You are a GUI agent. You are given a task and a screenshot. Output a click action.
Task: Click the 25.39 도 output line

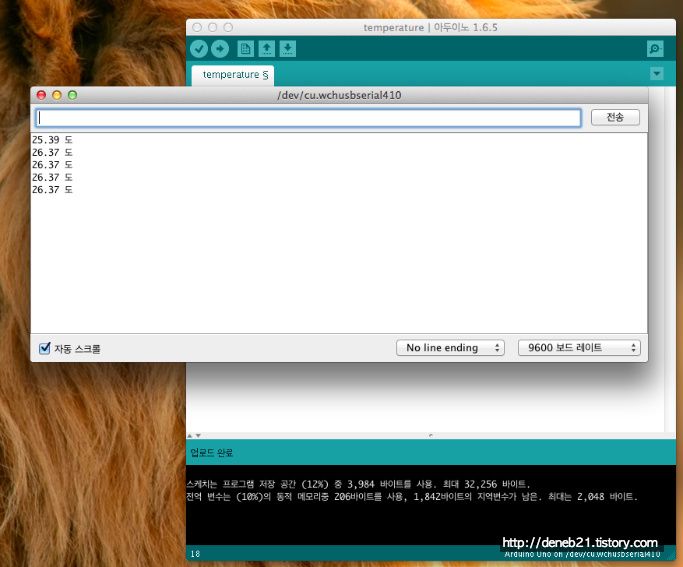coord(52,140)
